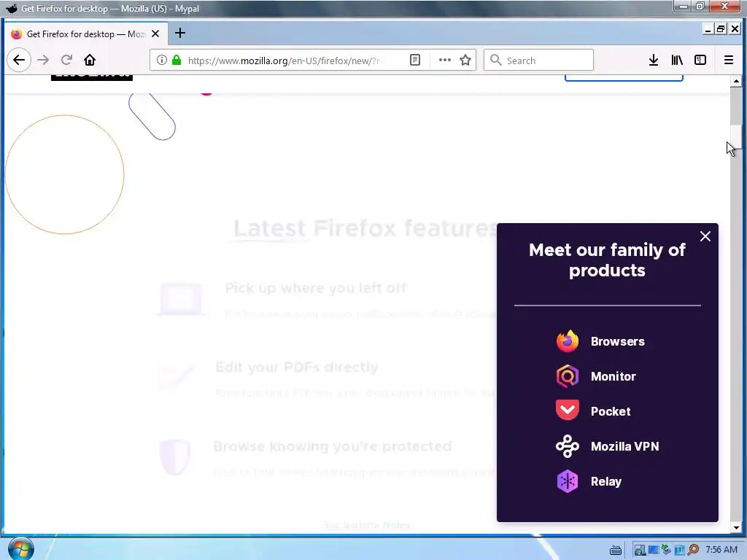Viewport: 747px width, 560px height.
Task: Close the Get Firefox for desktop tab
Action: coord(155,34)
